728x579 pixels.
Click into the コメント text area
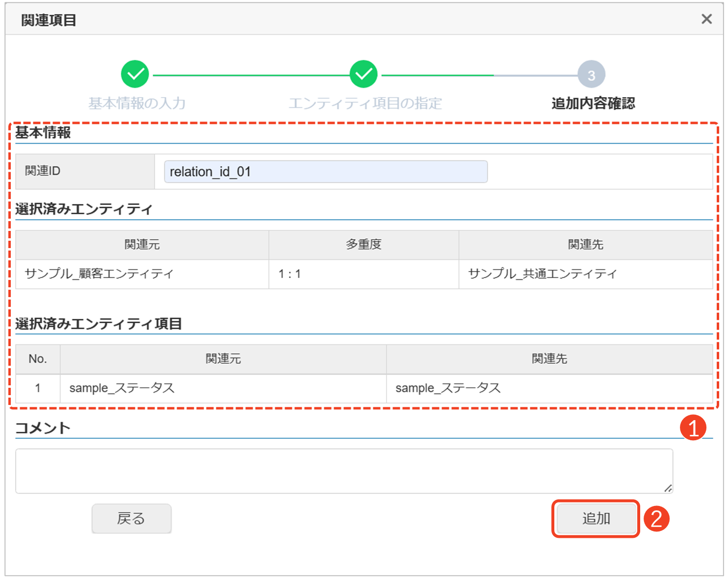[x=343, y=471]
